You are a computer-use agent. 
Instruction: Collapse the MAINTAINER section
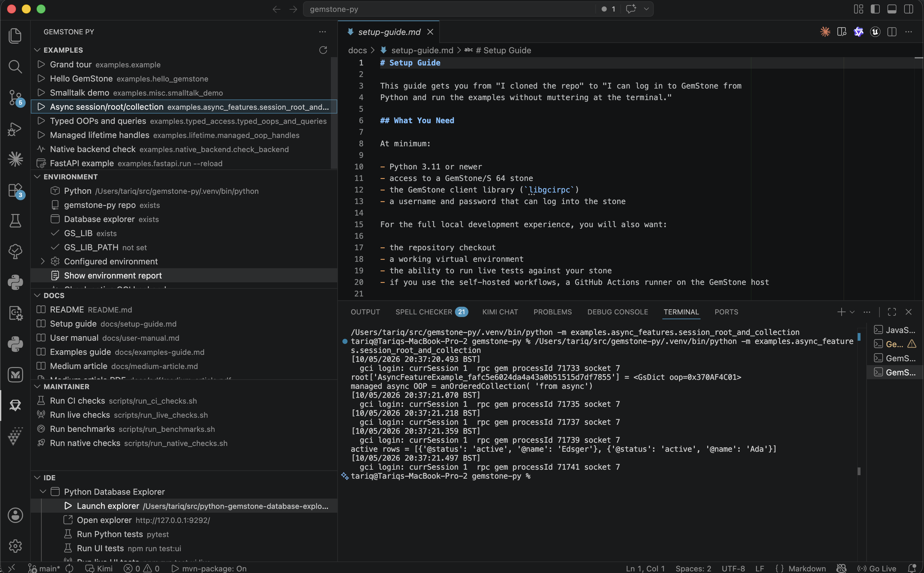(37, 387)
